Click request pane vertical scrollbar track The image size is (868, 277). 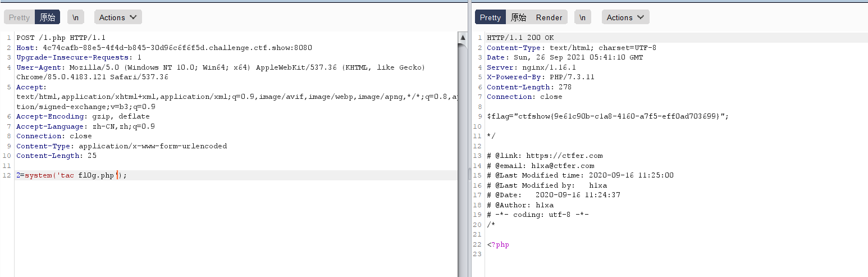coord(463,160)
